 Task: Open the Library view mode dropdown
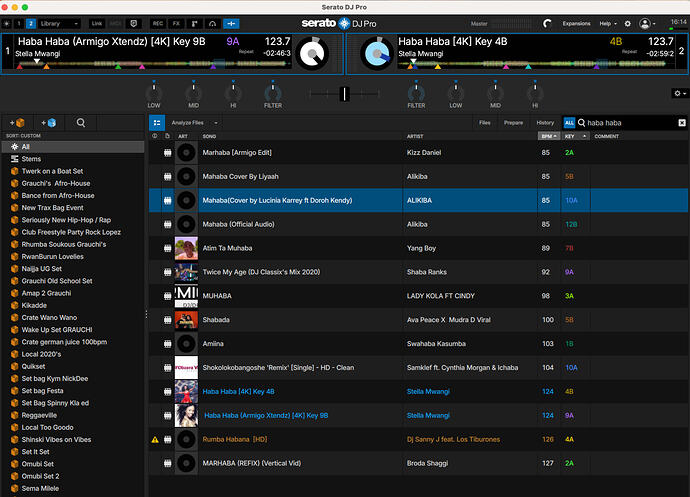(x=59, y=23)
